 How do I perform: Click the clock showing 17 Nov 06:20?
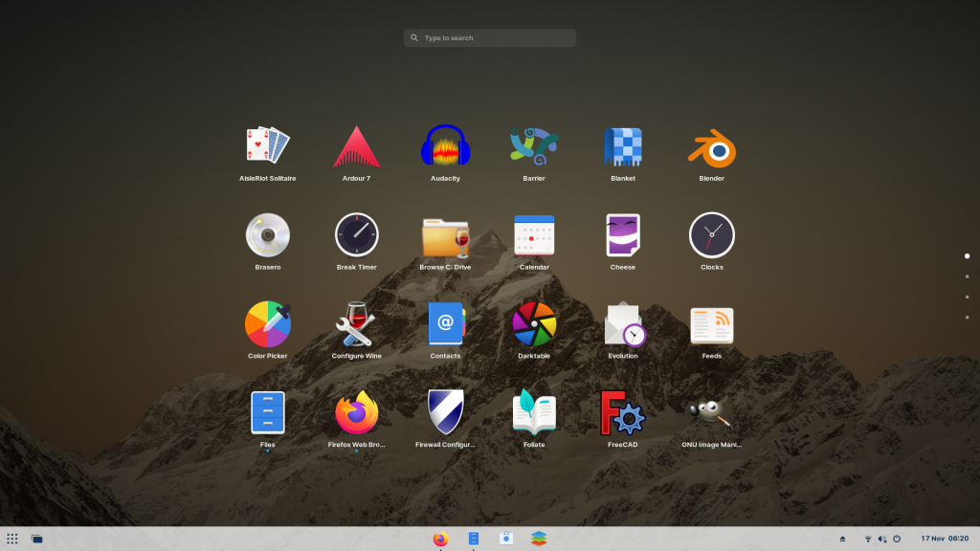945,539
